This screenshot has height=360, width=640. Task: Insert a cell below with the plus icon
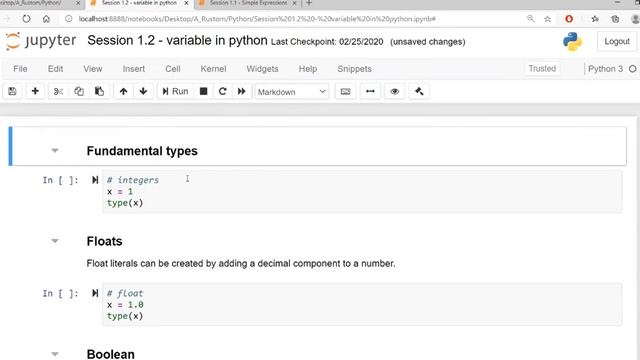point(35,91)
